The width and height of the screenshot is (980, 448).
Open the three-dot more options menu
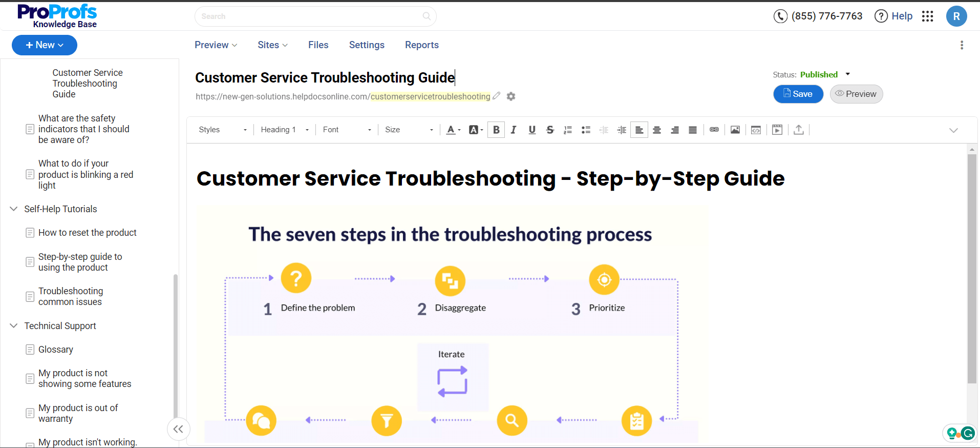(962, 45)
